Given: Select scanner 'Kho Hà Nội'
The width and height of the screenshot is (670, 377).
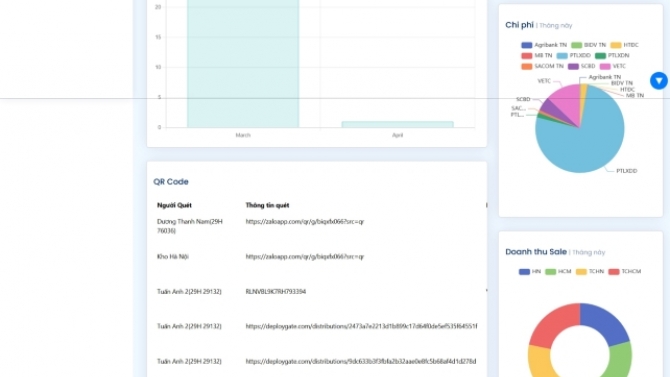Looking at the screenshot, I should 173,256.
